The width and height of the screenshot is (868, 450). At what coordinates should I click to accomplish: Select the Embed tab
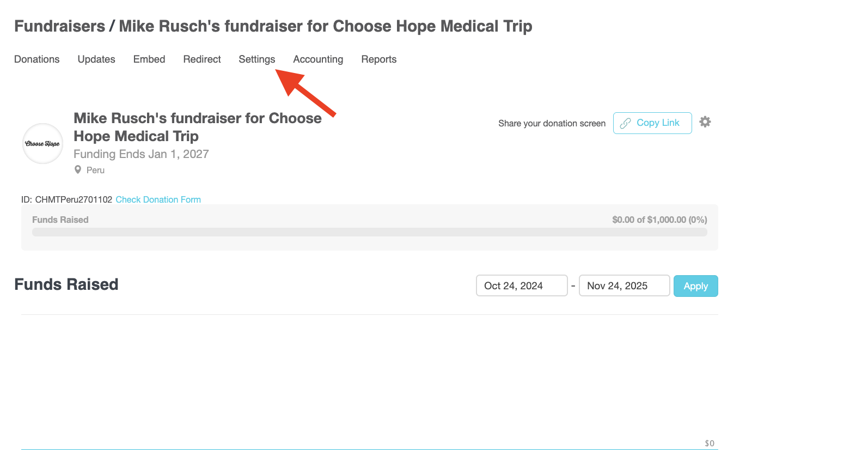(149, 59)
